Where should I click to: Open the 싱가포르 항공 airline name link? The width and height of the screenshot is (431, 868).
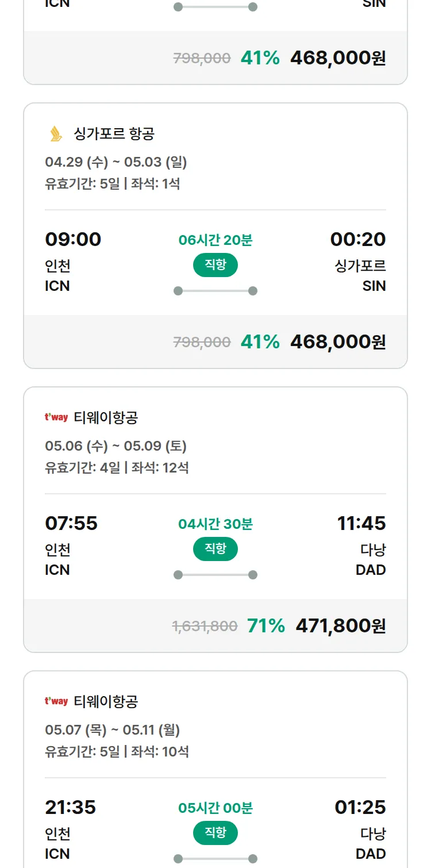[x=114, y=134]
